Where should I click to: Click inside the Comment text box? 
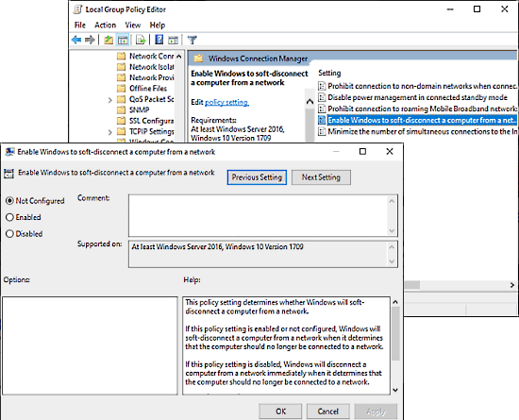259,215
